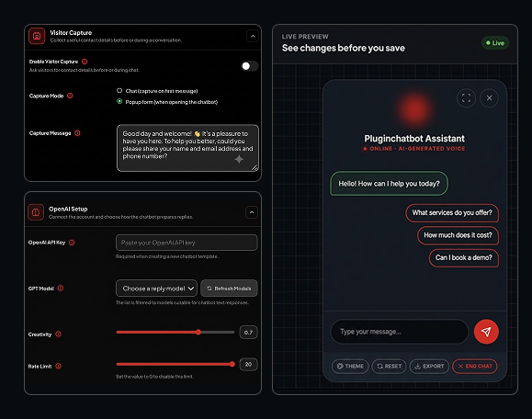Choose 'How much does it cost?' suggestion
This screenshot has width=532, height=419.
[458, 235]
